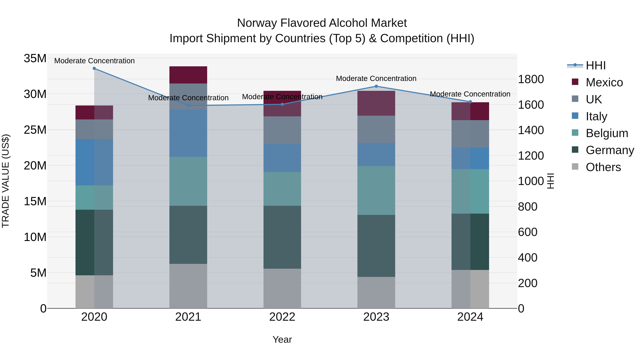Click the 1000 HHI axis tick label
Viewport: 644px width, 362px height.
pos(531,181)
